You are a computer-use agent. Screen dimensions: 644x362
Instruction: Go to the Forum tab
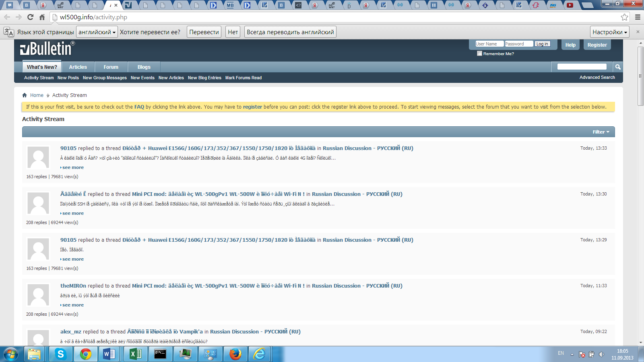111,67
